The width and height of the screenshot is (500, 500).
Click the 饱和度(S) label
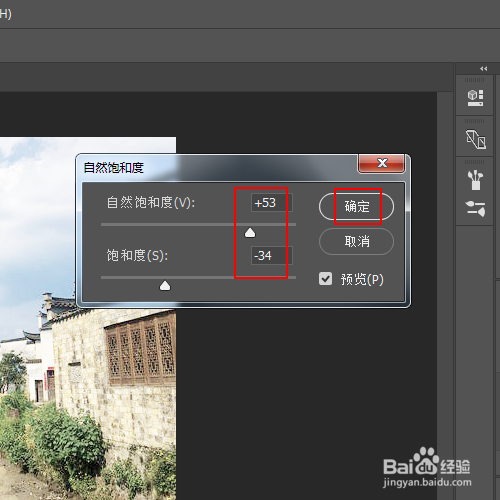pyautogui.click(x=137, y=255)
